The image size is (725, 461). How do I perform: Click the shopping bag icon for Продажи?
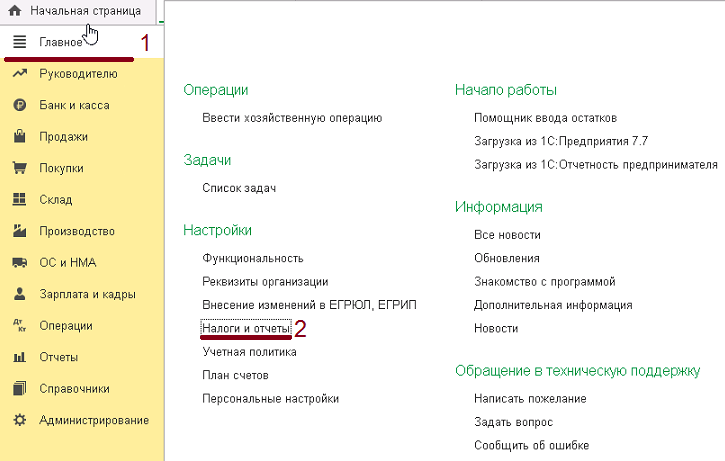click(19, 136)
